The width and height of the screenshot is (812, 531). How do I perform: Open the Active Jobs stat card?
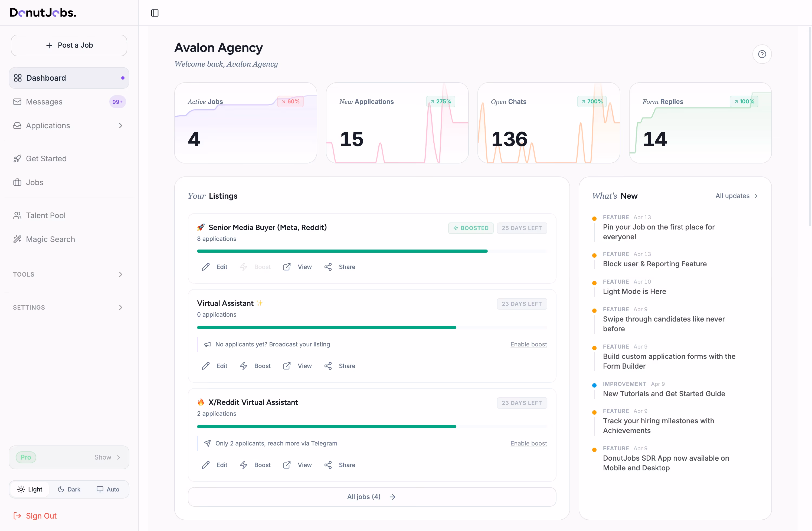(x=246, y=123)
